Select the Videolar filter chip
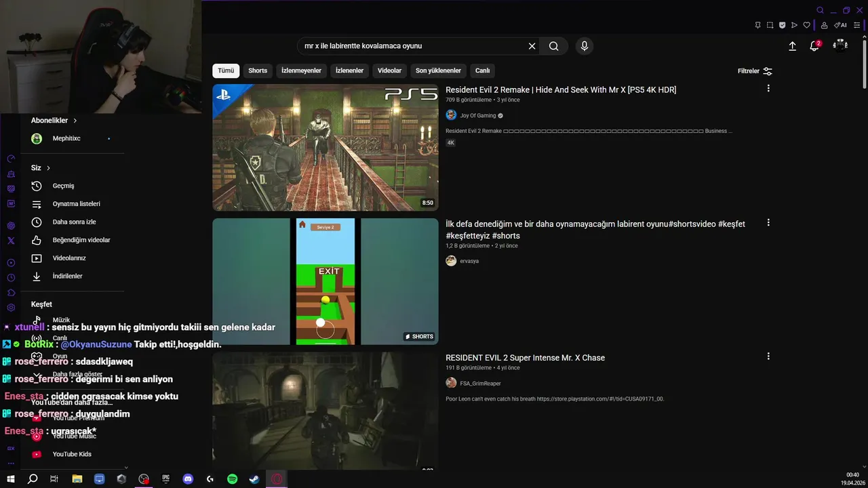Image resolution: width=868 pixels, height=488 pixels. coord(389,70)
